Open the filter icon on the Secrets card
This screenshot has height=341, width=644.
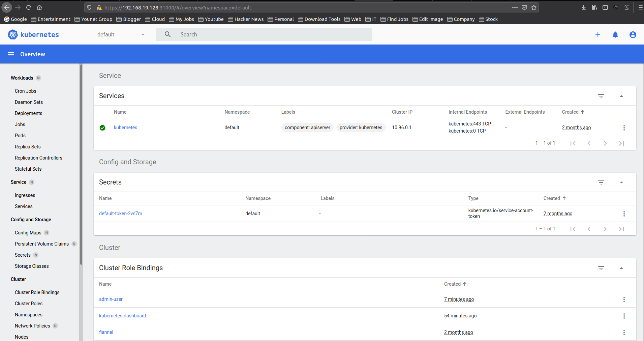click(x=601, y=182)
